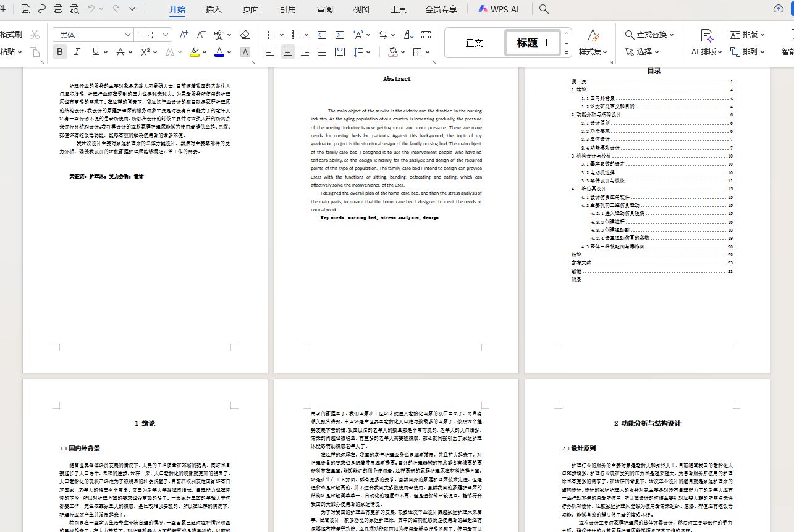This screenshot has height=532, width=794.
Task: Click the show/hide marks icon next to Sort
Action: point(426,35)
